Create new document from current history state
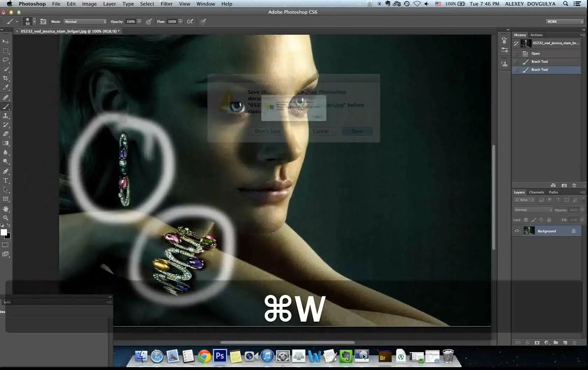The height and width of the screenshot is (370, 588). click(553, 185)
